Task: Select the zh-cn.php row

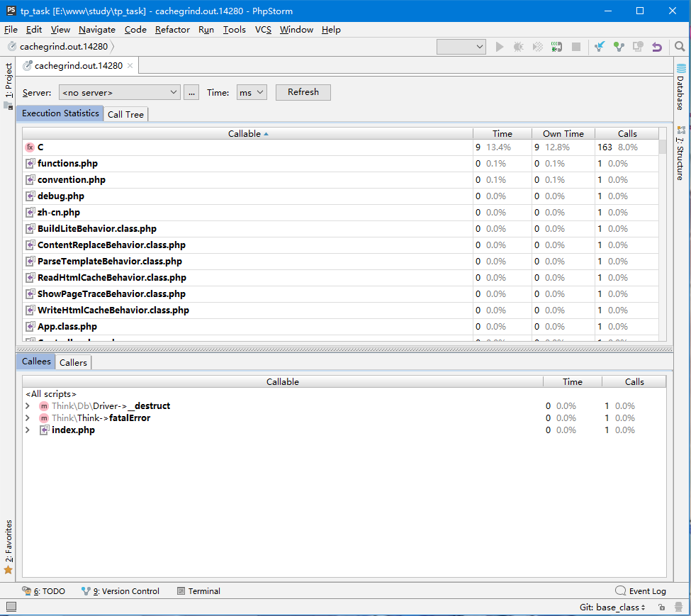Action: (340, 213)
